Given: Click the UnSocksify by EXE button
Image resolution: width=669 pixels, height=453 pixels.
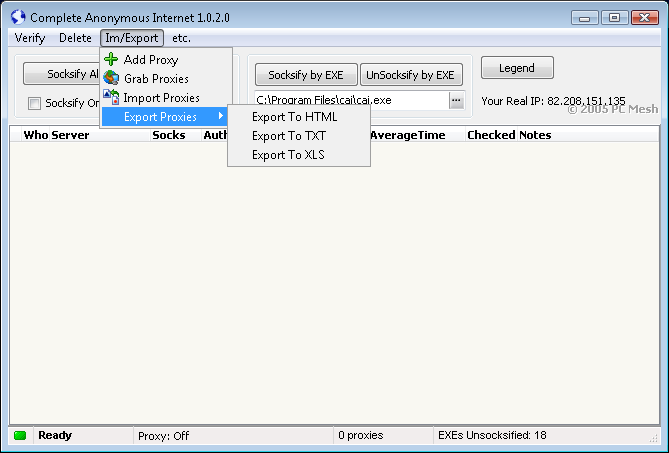Looking at the screenshot, I should [411, 75].
